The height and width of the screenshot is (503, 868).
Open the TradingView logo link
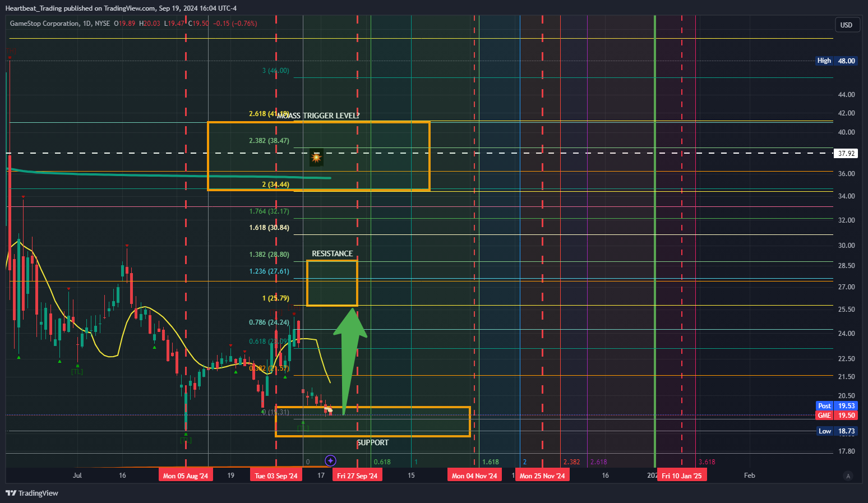(x=32, y=493)
